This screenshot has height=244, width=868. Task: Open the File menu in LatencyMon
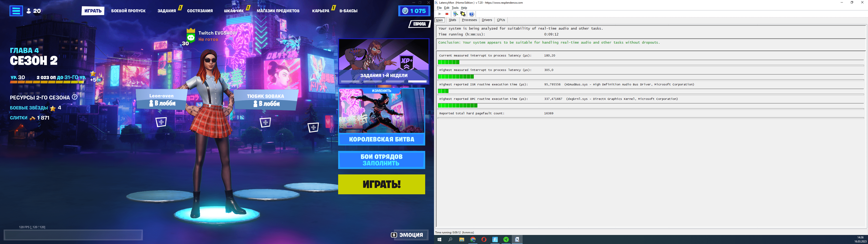pos(439,8)
